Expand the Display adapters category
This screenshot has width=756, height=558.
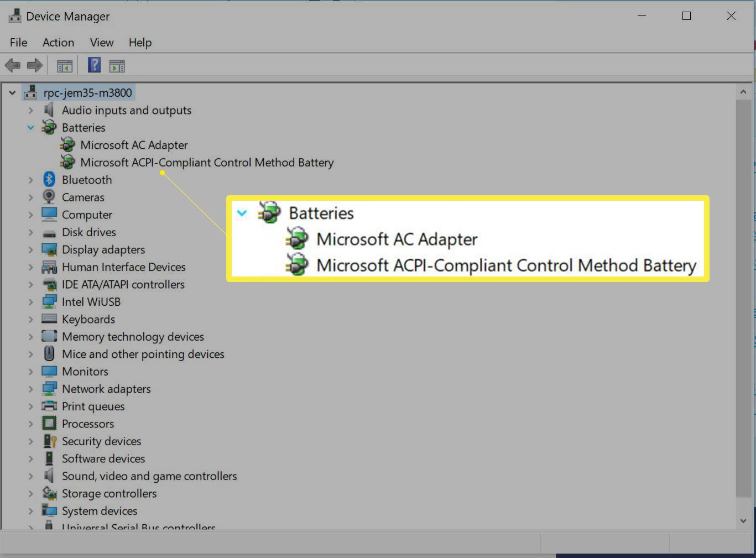[31, 249]
